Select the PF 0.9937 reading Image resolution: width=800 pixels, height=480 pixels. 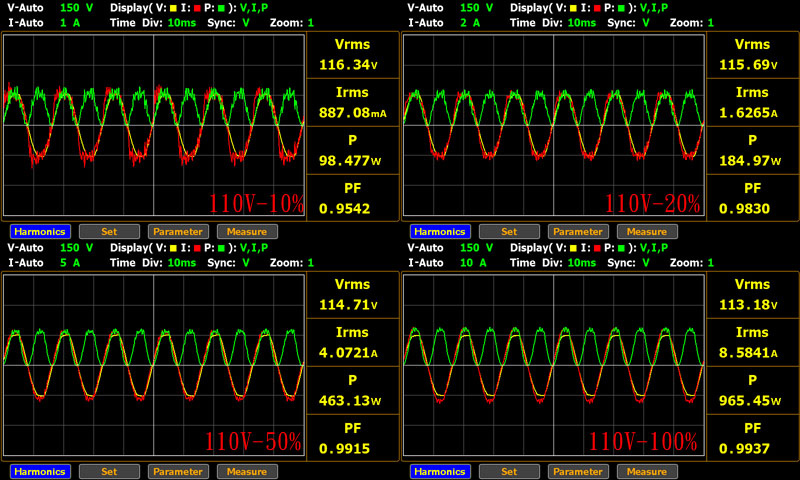click(x=753, y=438)
